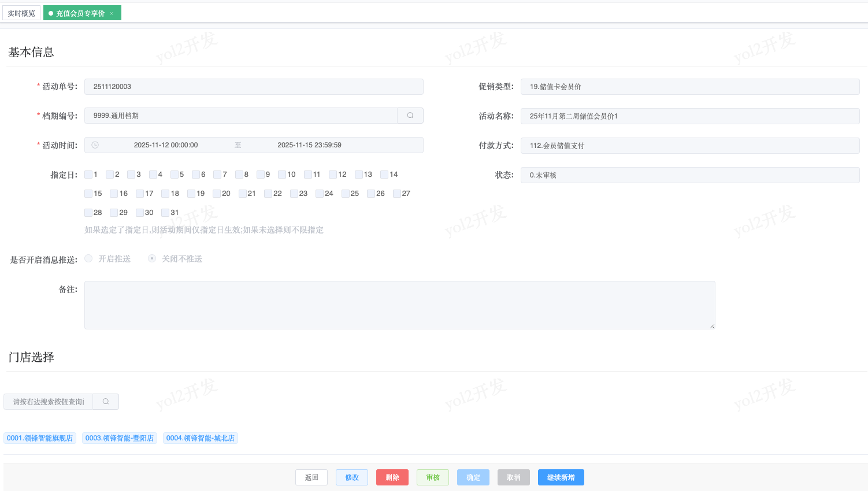Select day 31 checkbox
Viewport: 868px width, 497px height.
pyautogui.click(x=165, y=213)
